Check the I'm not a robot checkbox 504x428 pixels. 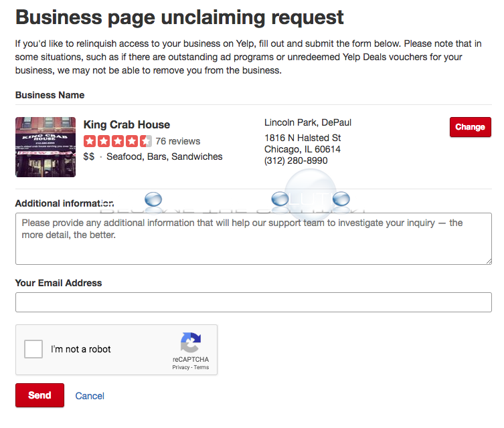(x=33, y=349)
